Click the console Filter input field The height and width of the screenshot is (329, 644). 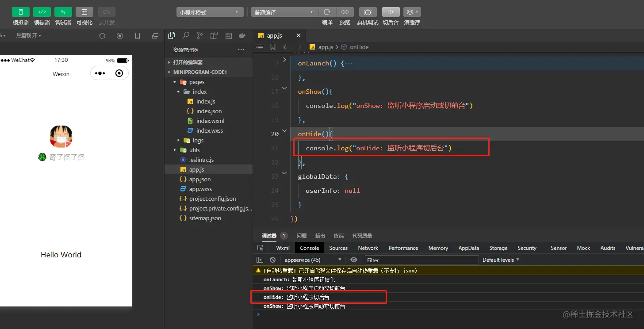point(422,260)
